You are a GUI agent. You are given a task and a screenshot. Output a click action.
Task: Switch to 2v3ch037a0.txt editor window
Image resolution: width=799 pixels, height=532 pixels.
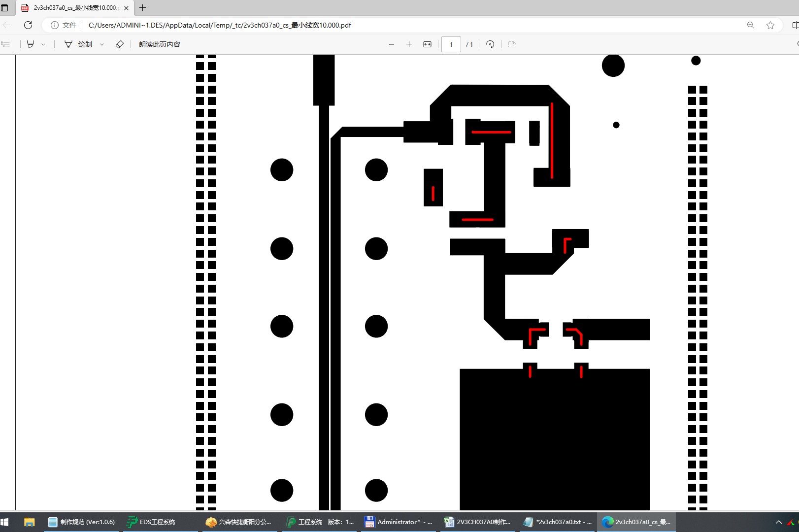coord(558,522)
